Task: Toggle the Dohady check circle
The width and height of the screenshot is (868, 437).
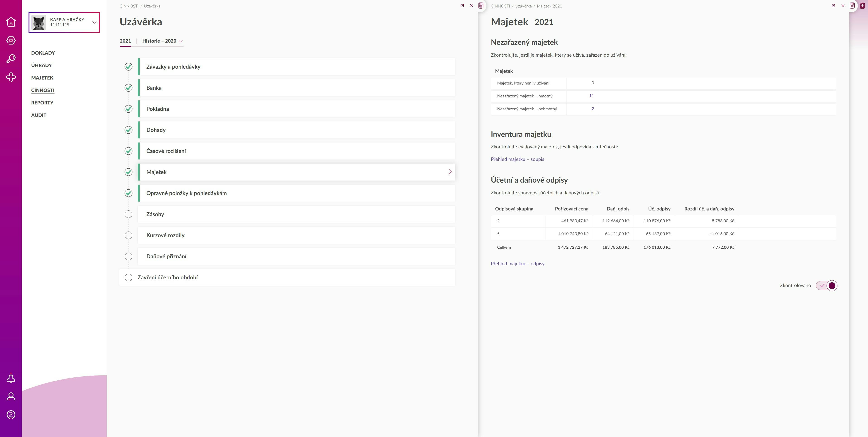Action: (128, 130)
